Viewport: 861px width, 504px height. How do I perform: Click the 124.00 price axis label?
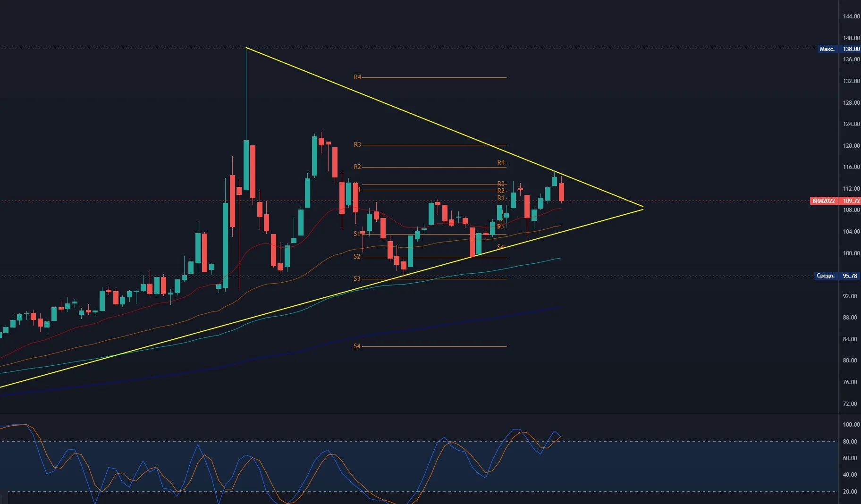tap(851, 124)
